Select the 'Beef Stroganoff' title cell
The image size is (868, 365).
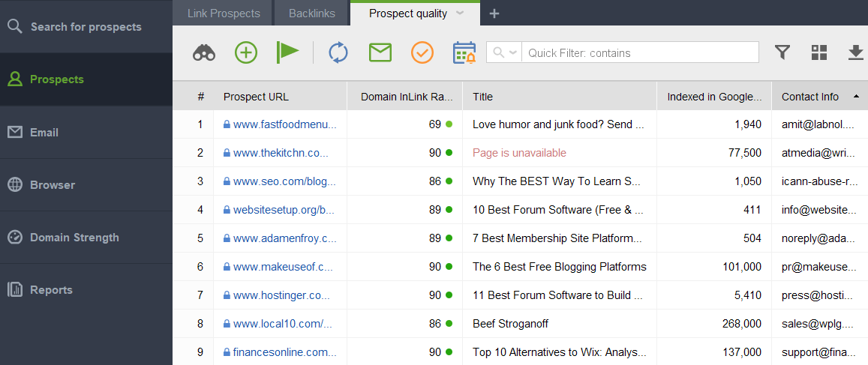click(560, 324)
